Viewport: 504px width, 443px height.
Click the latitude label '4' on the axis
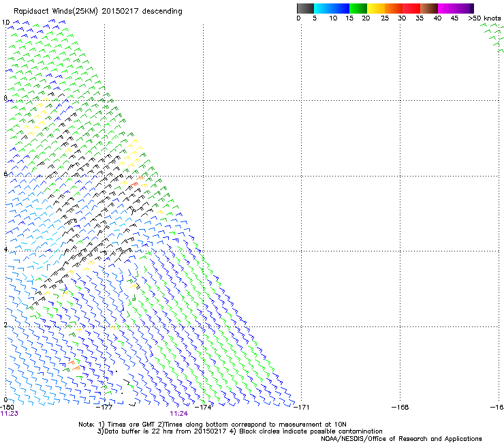pyautogui.click(x=5, y=249)
